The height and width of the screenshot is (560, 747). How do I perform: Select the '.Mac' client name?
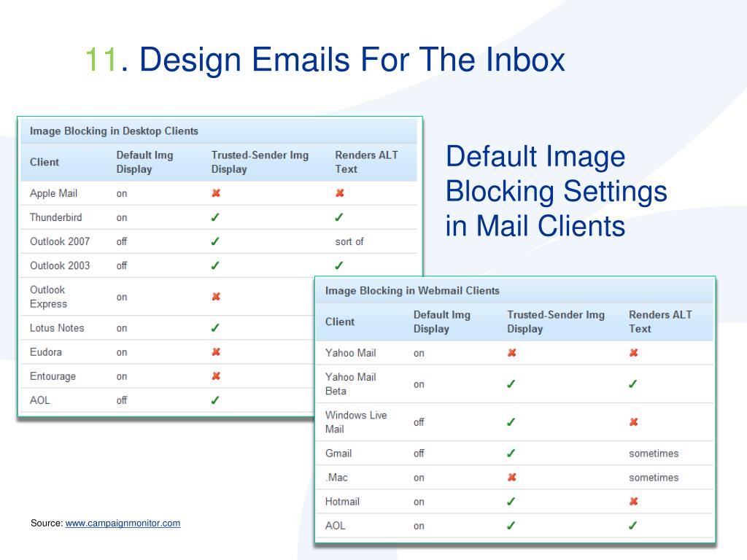click(336, 477)
